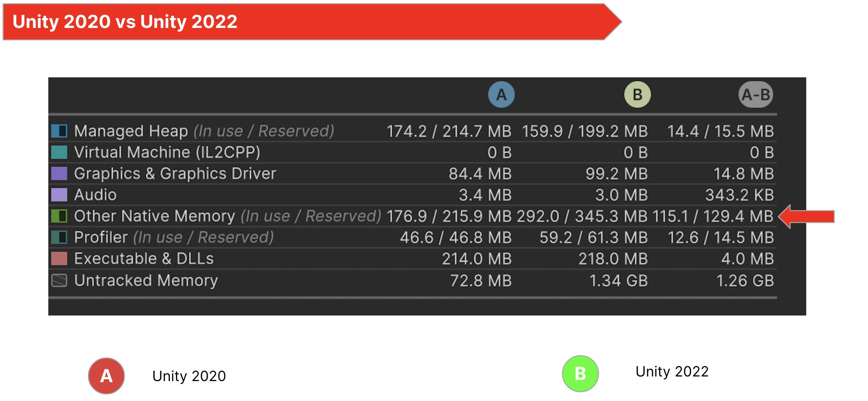Click the gray A-B difference badge
The image size is (868, 401).
click(756, 94)
